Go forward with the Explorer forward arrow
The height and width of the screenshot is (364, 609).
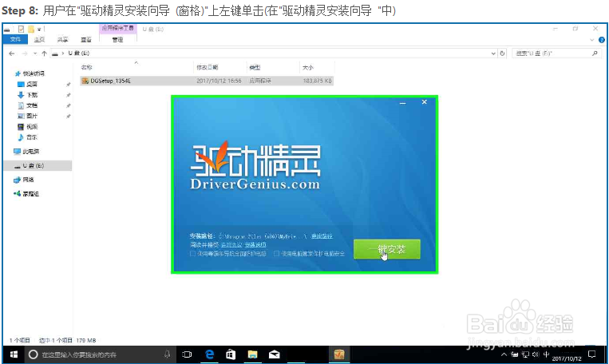pos(25,53)
